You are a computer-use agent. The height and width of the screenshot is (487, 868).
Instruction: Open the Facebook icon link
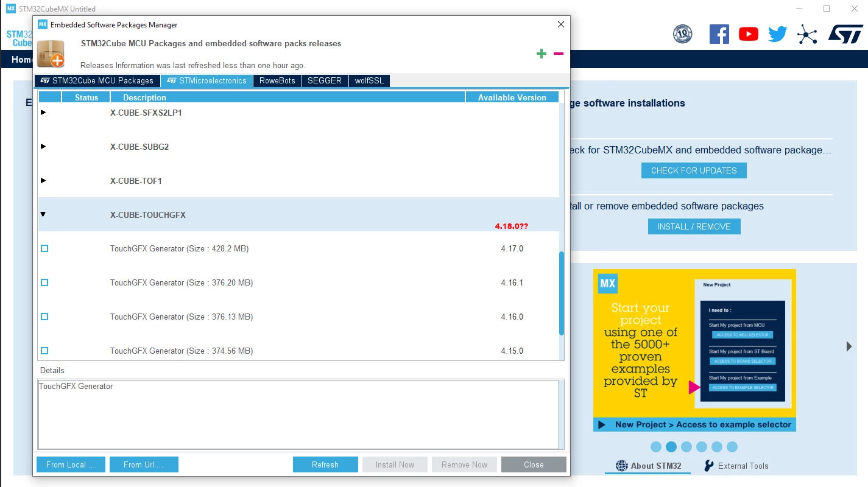coord(719,34)
